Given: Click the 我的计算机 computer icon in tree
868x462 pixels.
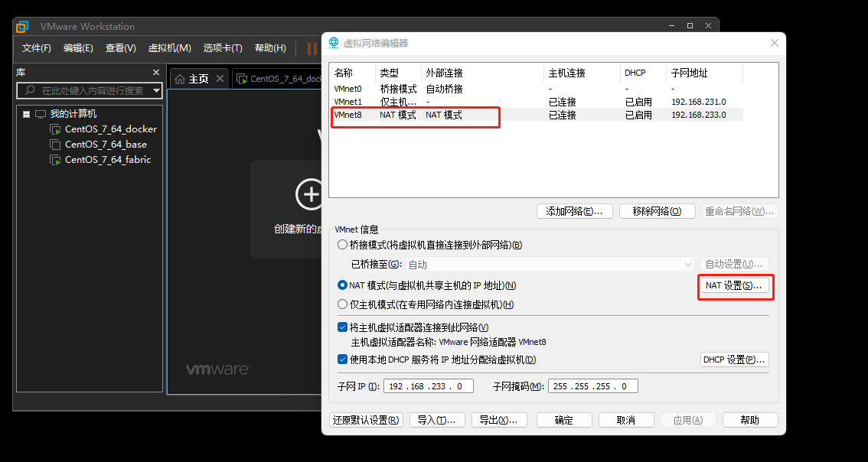Looking at the screenshot, I should [x=41, y=114].
